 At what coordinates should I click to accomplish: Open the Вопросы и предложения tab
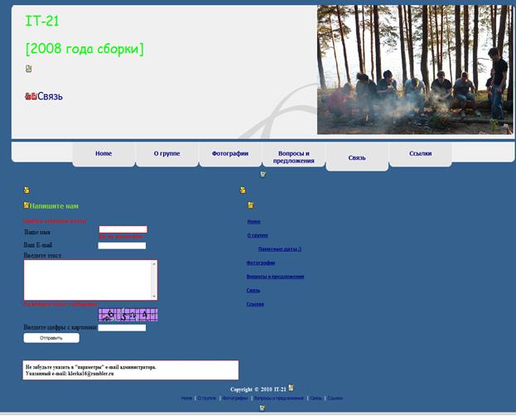tap(294, 157)
